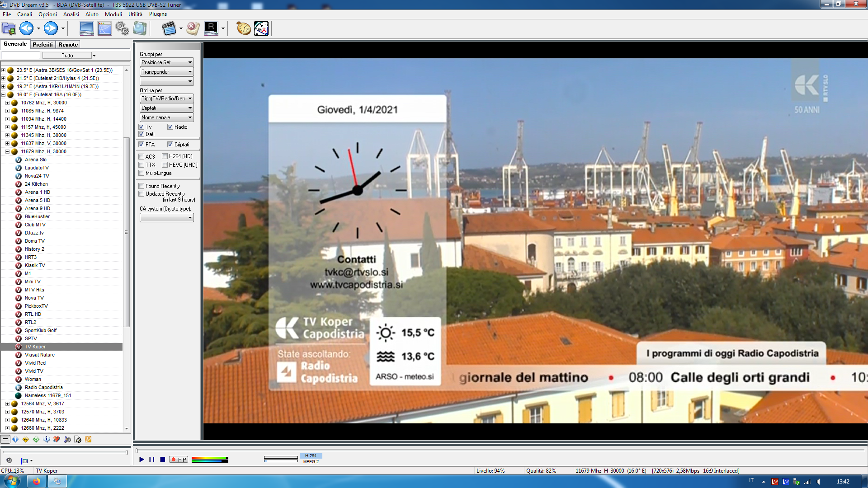Viewport: 868px width, 488px height.
Task: Switch to the Preferiti tab
Action: (x=42, y=45)
